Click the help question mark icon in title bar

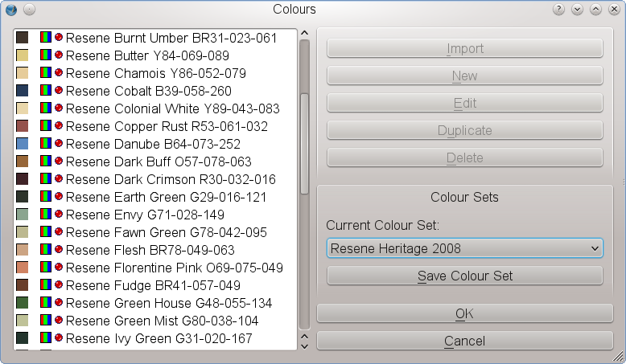click(x=558, y=10)
